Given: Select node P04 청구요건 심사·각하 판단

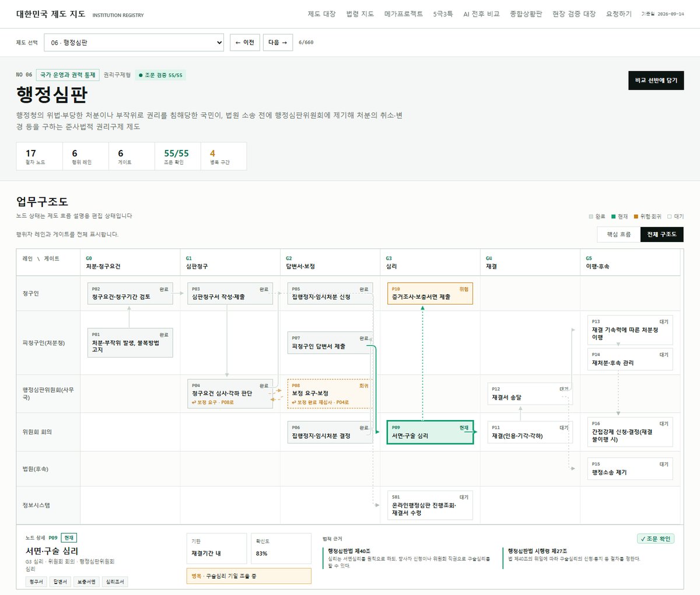Looking at the screenshot, I should (230, 394).
